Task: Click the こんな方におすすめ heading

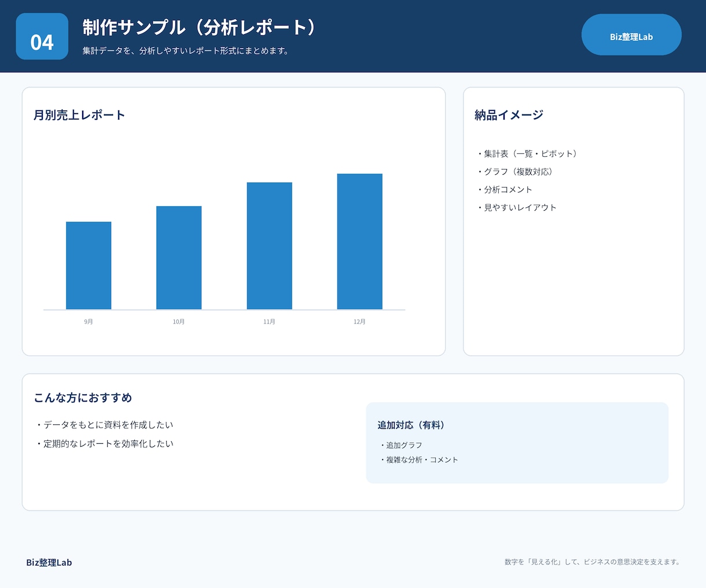Action: 83,398
